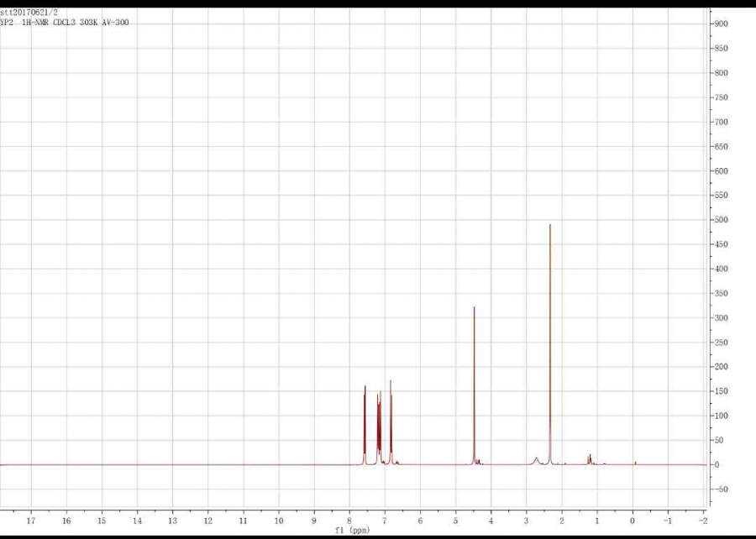The width and height of the screenshot is (756, 539).
Task: Click the 3 tick label on ppm axis
Action: 527,521
